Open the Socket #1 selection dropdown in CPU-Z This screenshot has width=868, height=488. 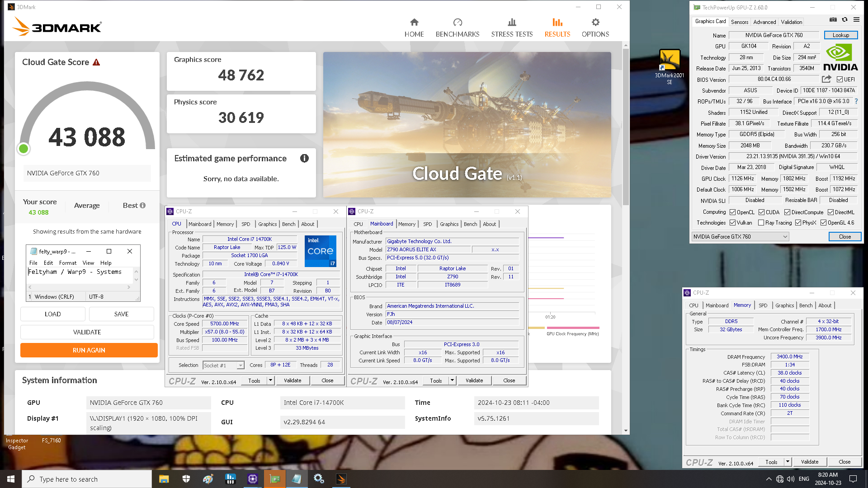coord(241,365)
